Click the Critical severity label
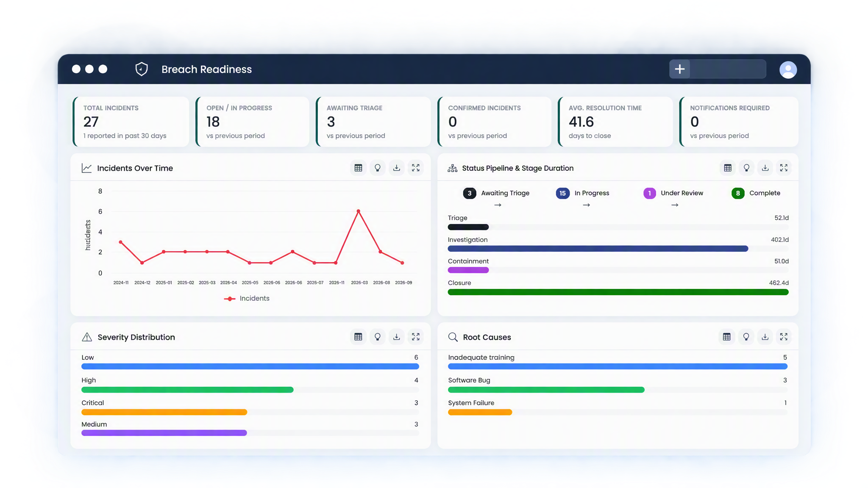The width and height of the screenshot is (868, 488). tap(92, 403)
